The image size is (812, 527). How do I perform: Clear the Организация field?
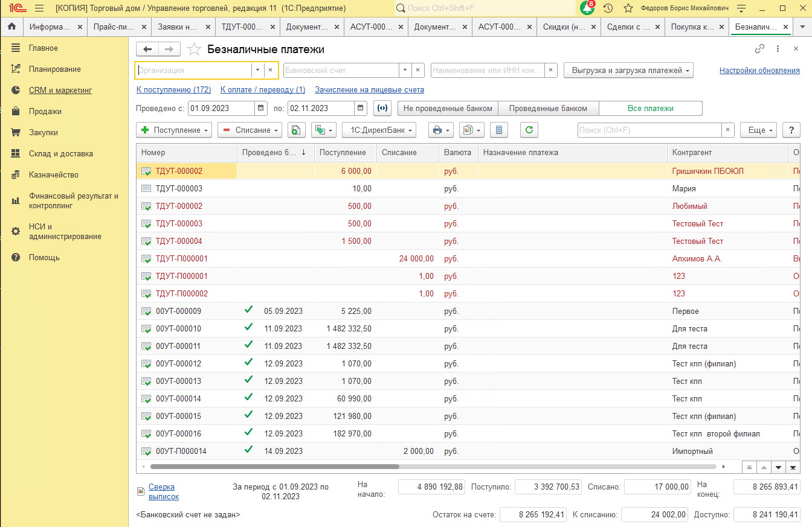(x=271, y=70)
